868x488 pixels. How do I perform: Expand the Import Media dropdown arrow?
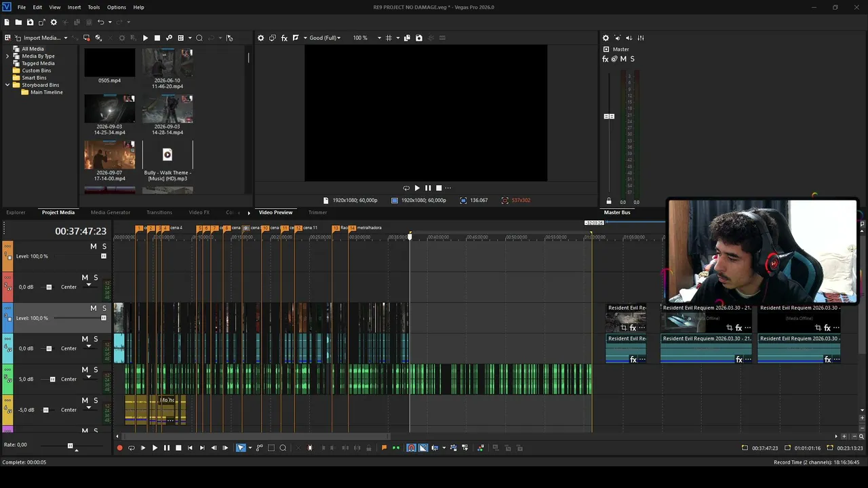(66, 38)
